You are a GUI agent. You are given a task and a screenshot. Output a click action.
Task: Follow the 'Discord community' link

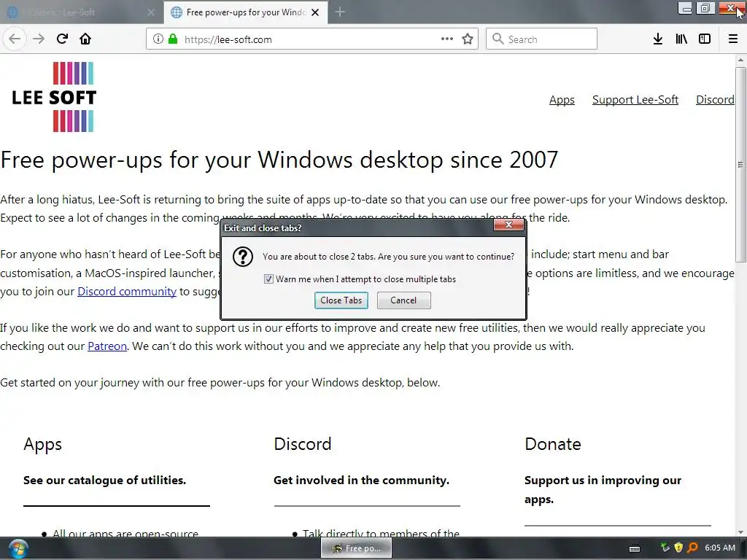pyautogui.click(x=127, y=292)
